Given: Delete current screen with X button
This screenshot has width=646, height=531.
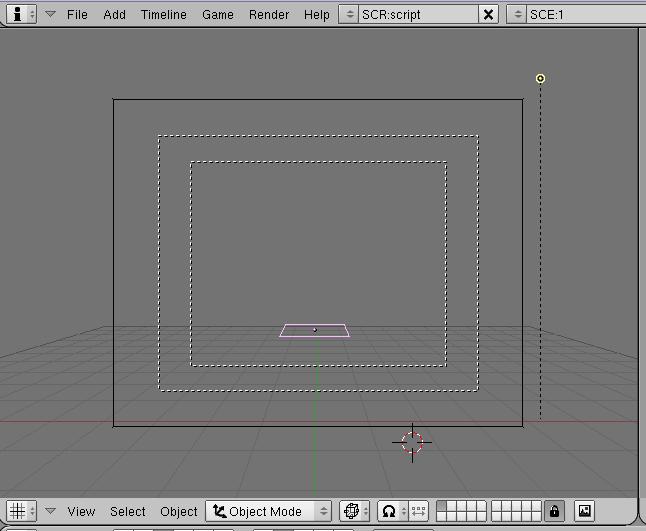Looking at the screenshot, I should 488,14.
